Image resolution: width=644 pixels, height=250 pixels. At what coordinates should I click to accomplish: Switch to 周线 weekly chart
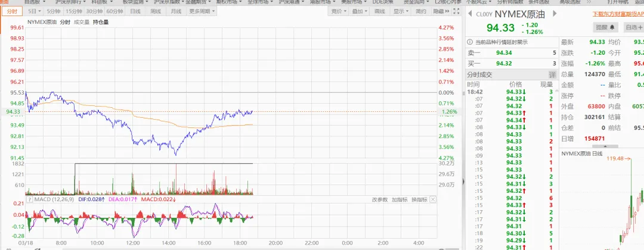156,11
